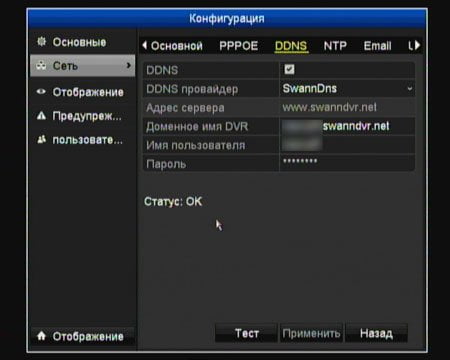Click the Доменное имя DVR label
Image resolution: width=450 pixels, height=360 pixels.
coord(197,127)
